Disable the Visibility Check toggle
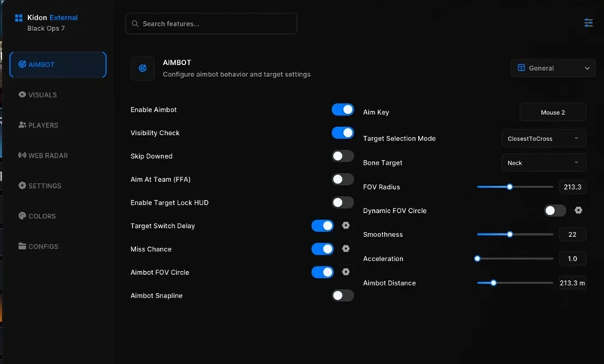604x364 pixels. tap(342, 133)
